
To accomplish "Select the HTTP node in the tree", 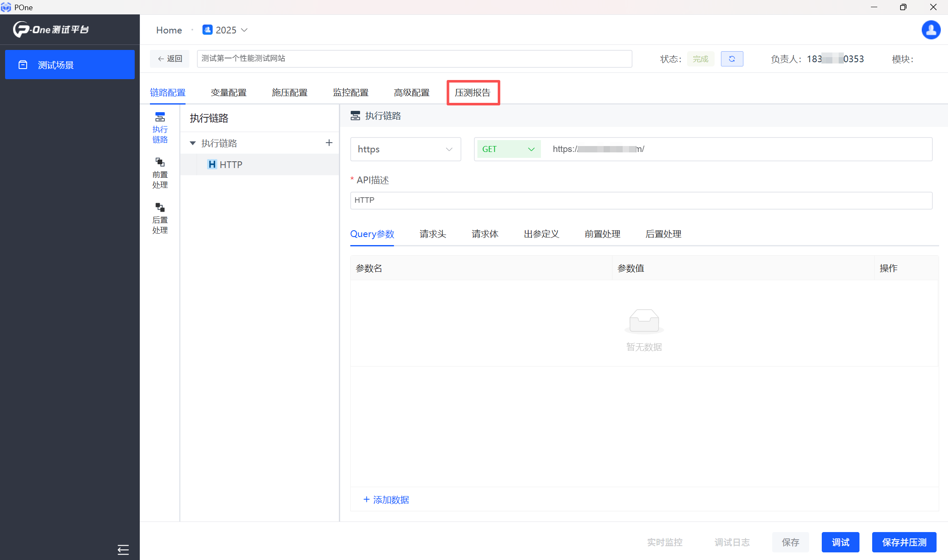I will click(x=231, y=165).
